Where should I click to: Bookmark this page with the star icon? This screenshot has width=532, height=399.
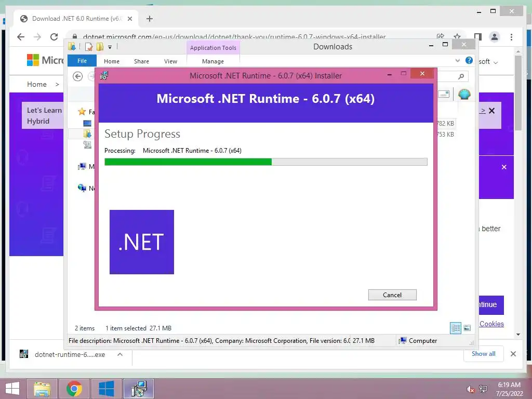click(457, 37)
